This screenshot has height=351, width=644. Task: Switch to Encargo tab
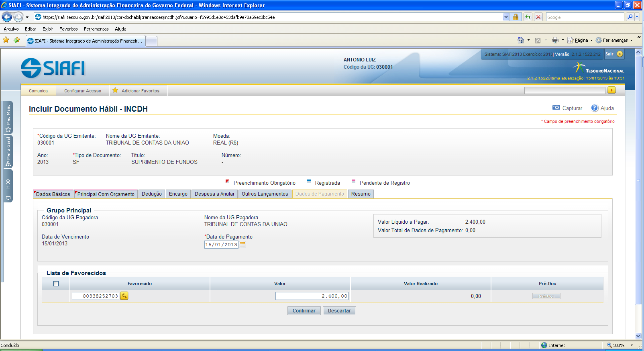pos(178,194)
